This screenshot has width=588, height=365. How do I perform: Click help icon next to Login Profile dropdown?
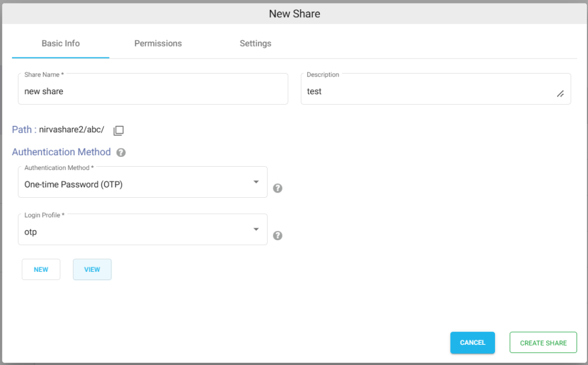click(x=277, y=236)
